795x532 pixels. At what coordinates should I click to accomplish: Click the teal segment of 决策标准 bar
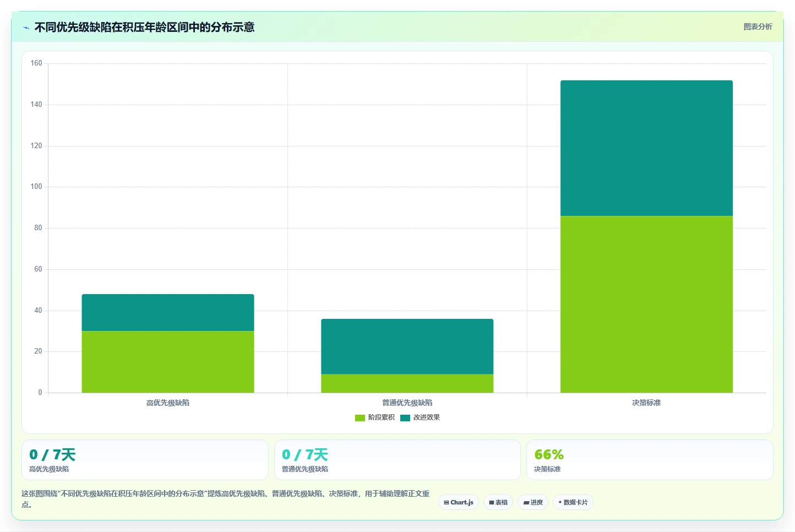646,148
